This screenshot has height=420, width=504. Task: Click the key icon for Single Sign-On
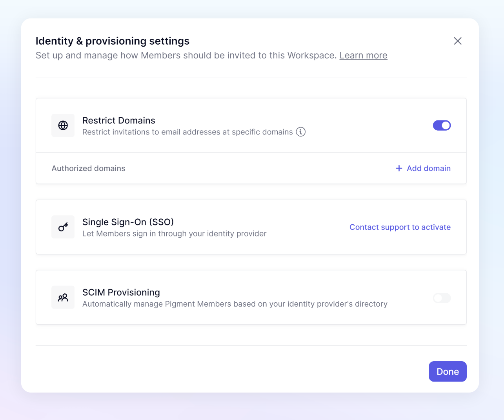[x=63, y=227]
